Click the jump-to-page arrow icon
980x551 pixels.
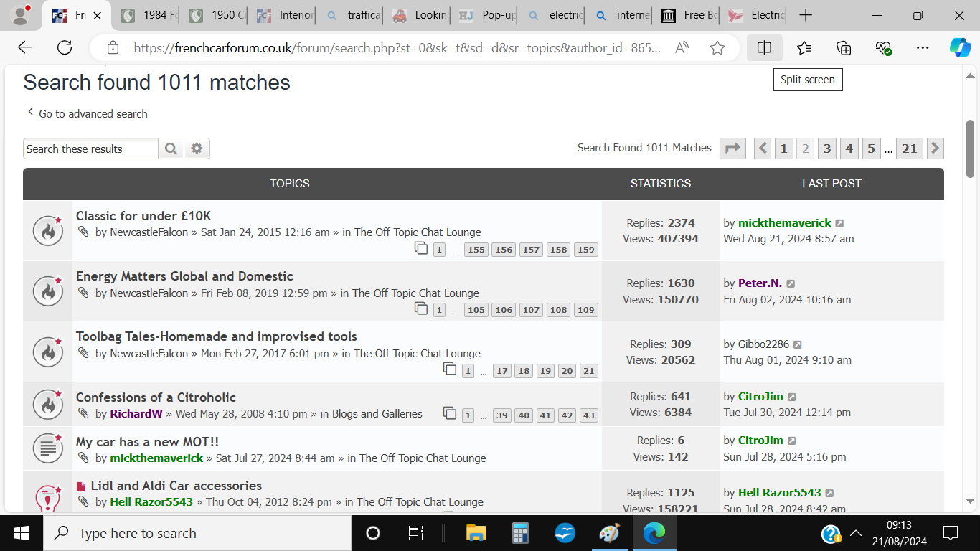[x=732, y=149]
